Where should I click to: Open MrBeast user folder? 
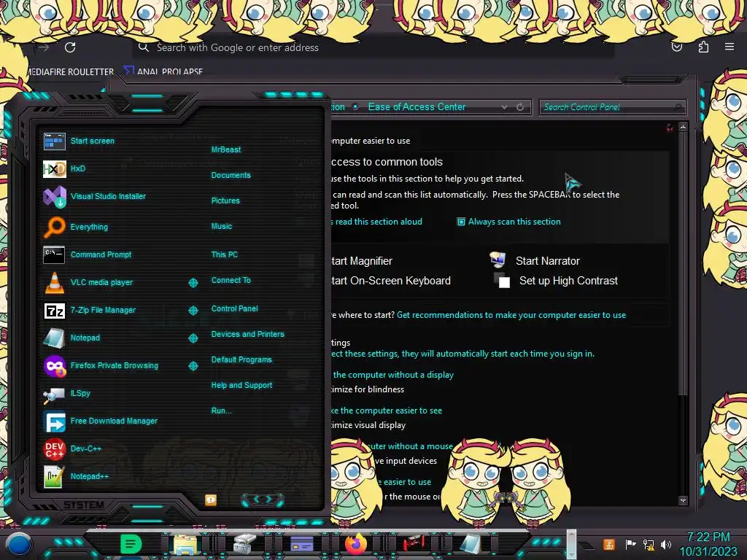pos(226,149)
